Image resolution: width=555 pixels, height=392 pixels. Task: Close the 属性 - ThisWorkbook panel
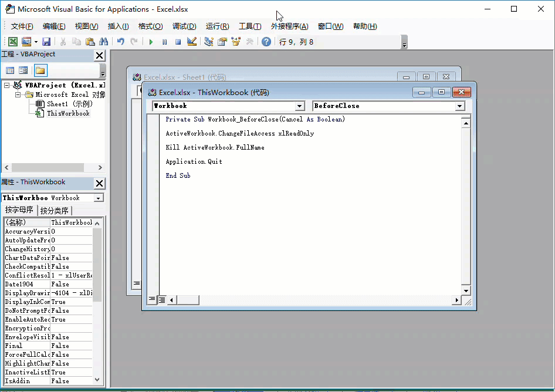click(100, 183)
